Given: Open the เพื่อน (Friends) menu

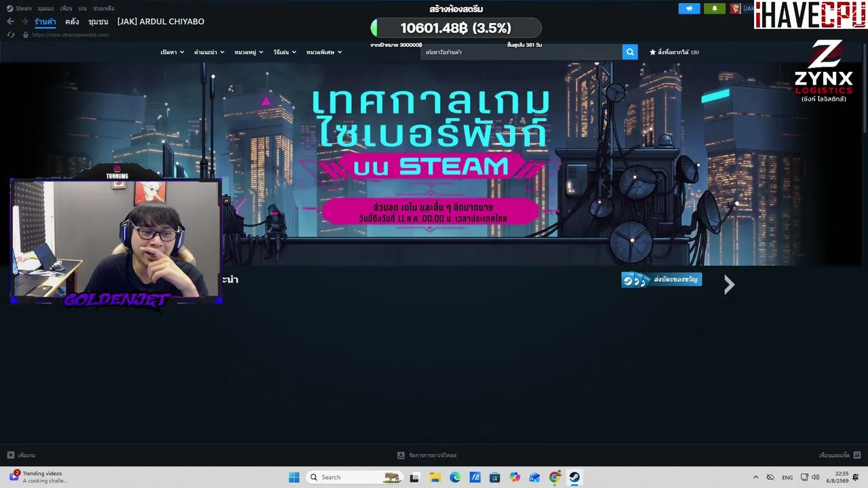Looking at the screenshot, I should click(x=66, y=9).
